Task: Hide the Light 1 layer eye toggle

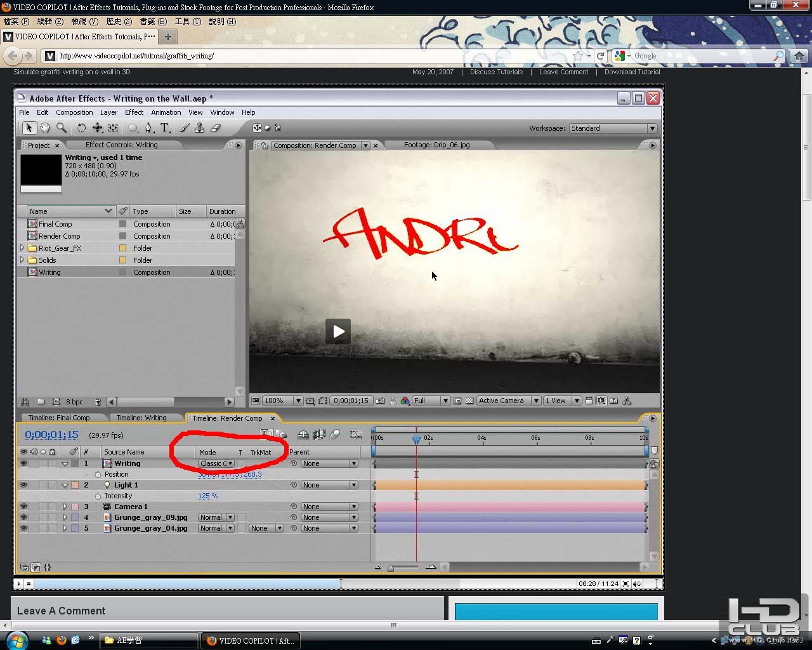Action: [23, 485]
